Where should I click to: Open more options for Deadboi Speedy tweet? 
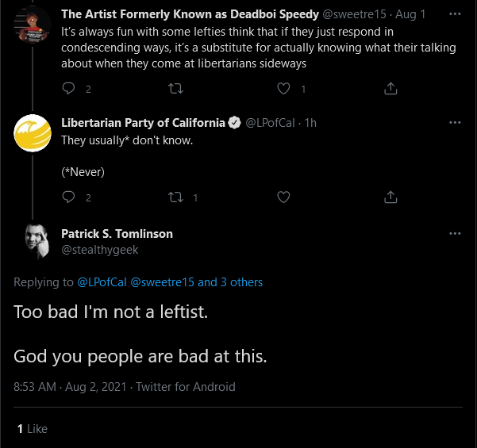[x=455, y=14]
